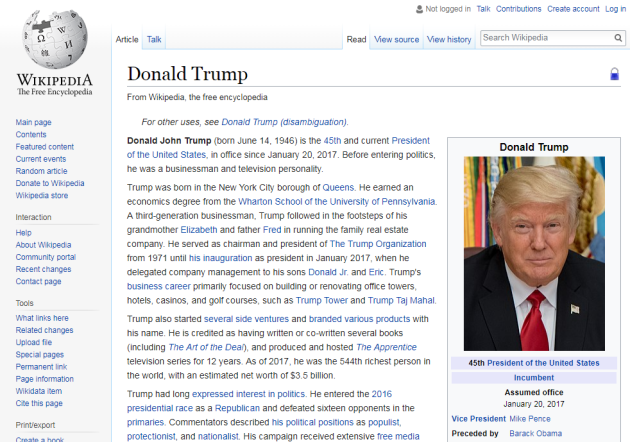Click the search magnifier icon

pyautogui.click(x=618, y=38)
